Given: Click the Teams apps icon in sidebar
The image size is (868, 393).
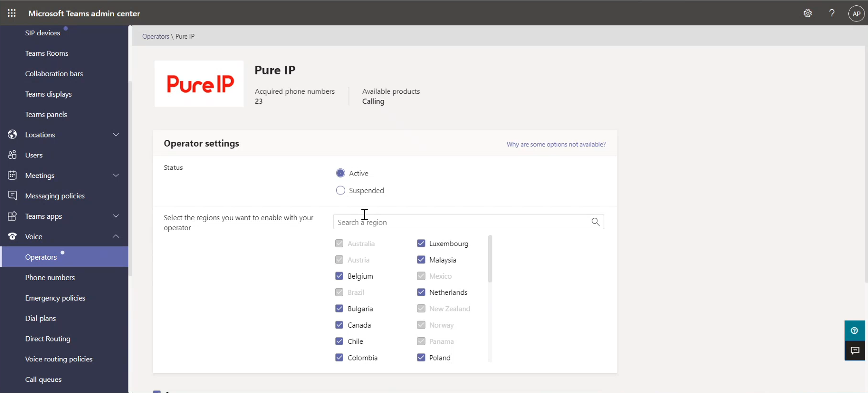Looking at the screenshot, I should pos(12,216).
